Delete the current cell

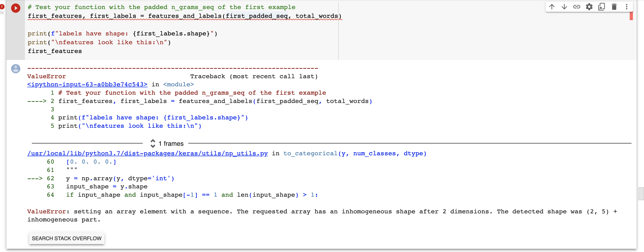point(614,7)
